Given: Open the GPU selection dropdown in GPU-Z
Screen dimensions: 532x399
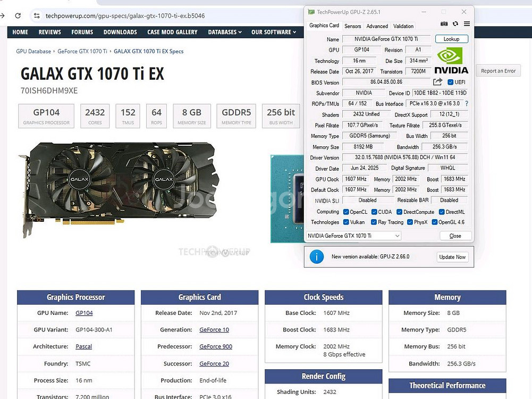Looking at the screenshot, I should (353, 236).
